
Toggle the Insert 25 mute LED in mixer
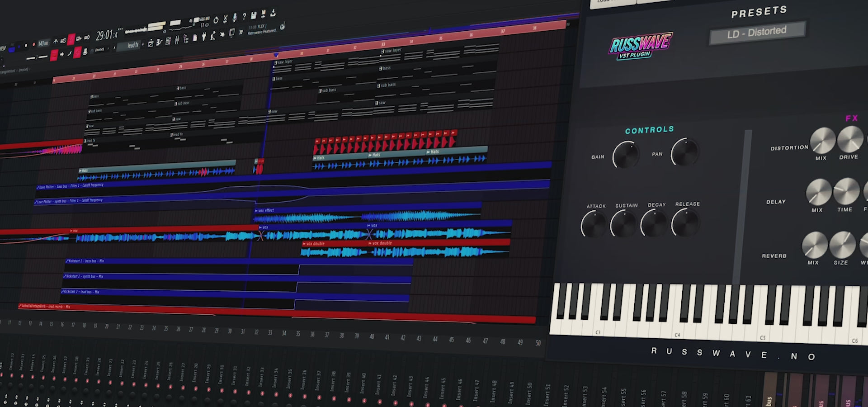click(x=158, y=386)
